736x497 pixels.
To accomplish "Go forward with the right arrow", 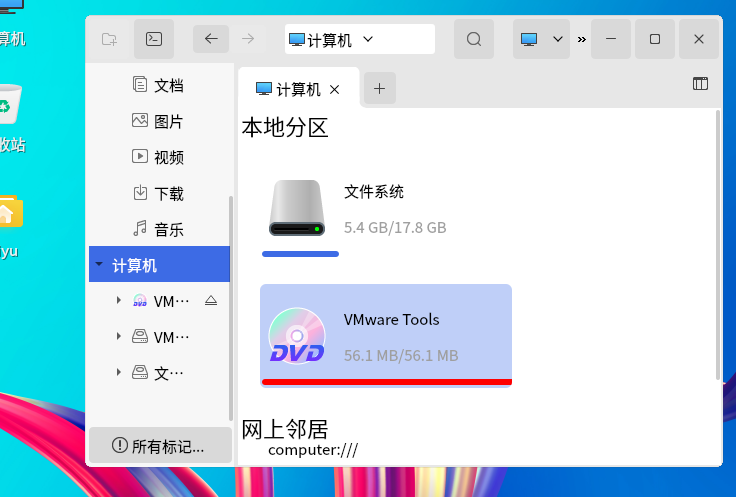I will 248,39.
